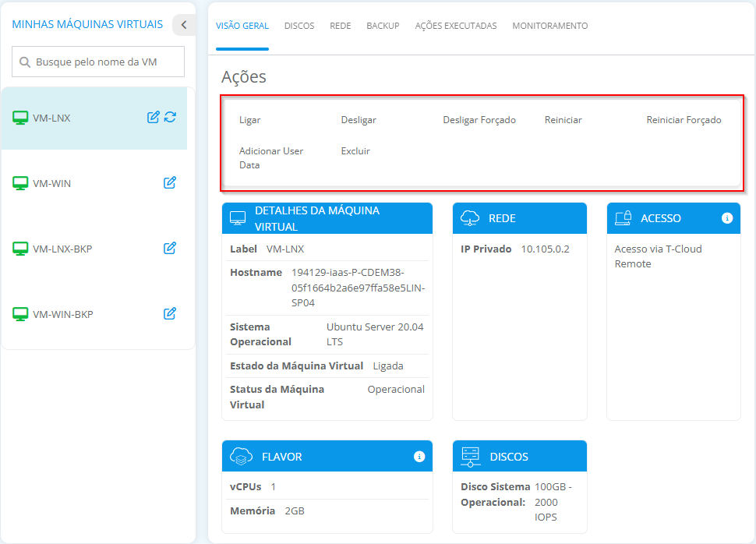Collapse the virtual machines sidebar with chevron

click(x=184, y=25)
